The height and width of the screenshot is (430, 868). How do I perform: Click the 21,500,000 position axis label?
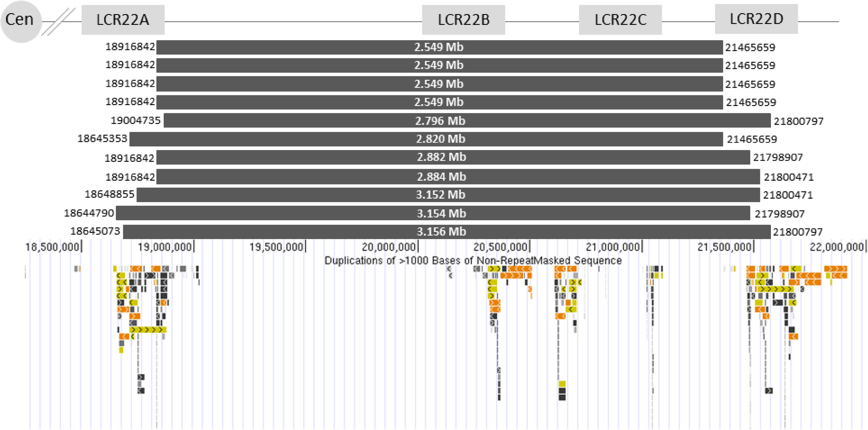pos(724,247)
